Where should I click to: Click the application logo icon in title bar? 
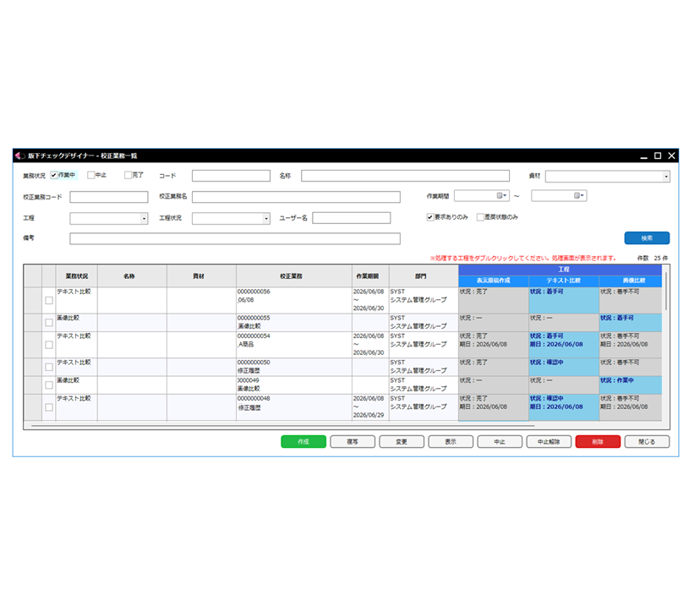19,155
